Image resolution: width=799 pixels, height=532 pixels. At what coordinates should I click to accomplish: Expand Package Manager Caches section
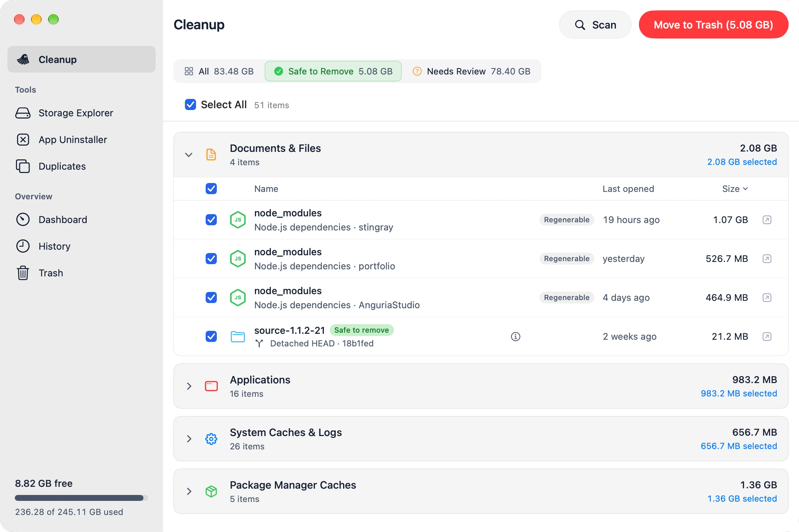tap(189, 491)
